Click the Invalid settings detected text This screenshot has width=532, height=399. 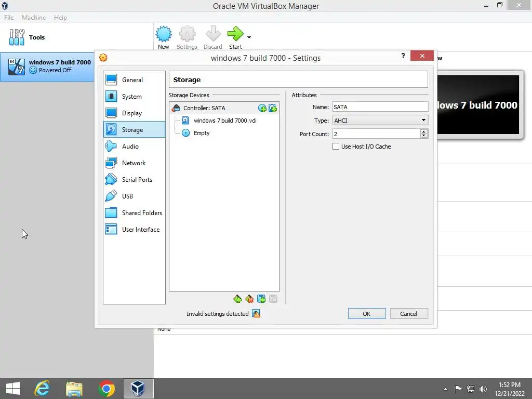[218, 314]
